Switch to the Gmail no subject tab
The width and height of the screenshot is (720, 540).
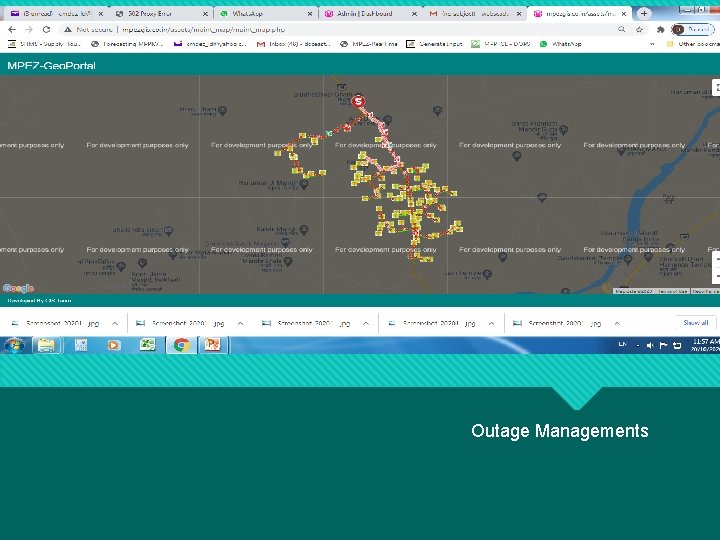473,14
